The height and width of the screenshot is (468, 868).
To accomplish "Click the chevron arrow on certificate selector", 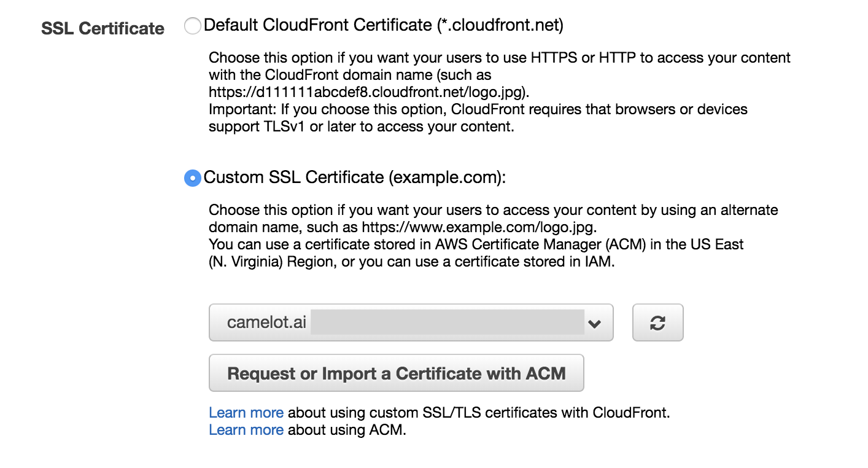I will click(x=594, y=324).
